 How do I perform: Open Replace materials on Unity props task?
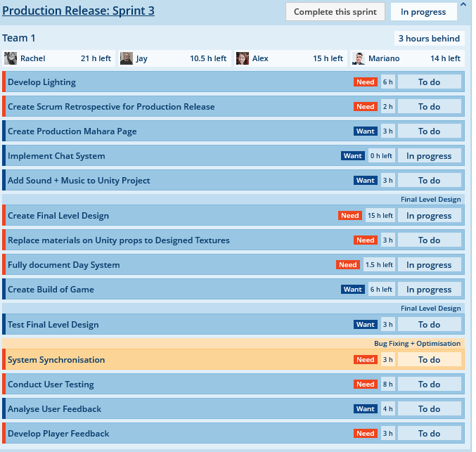coord(119,240)
